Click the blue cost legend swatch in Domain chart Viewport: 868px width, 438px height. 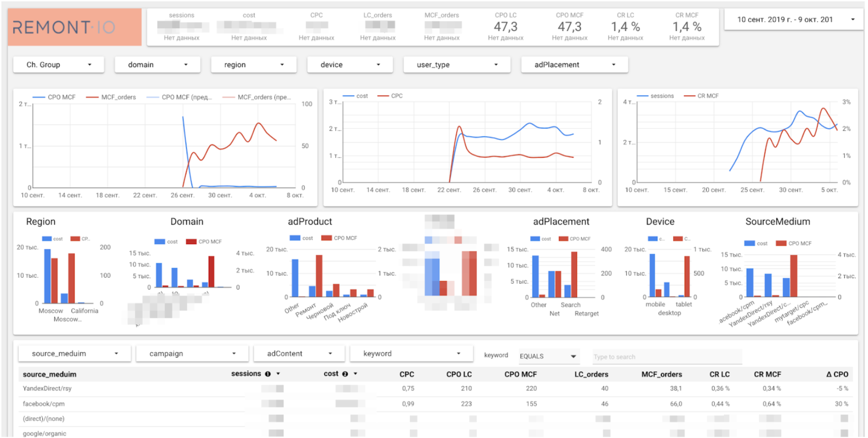pos(160,241)
